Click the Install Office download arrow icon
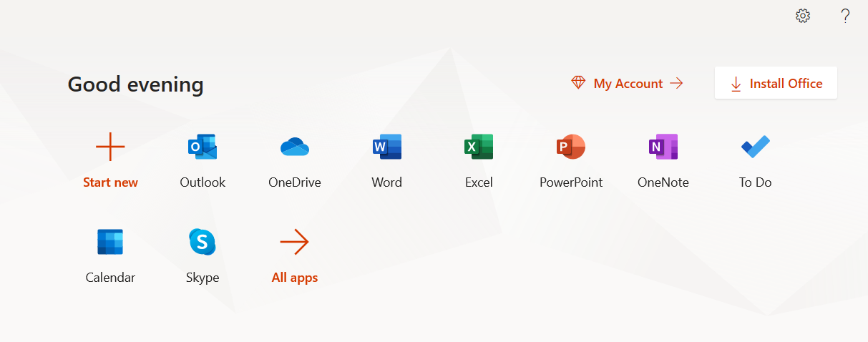 coord(736,84)
